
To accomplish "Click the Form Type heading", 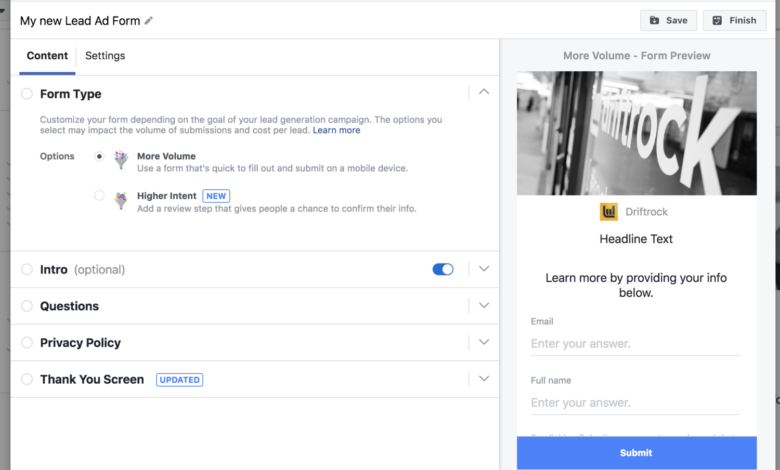I will point(71,94).
